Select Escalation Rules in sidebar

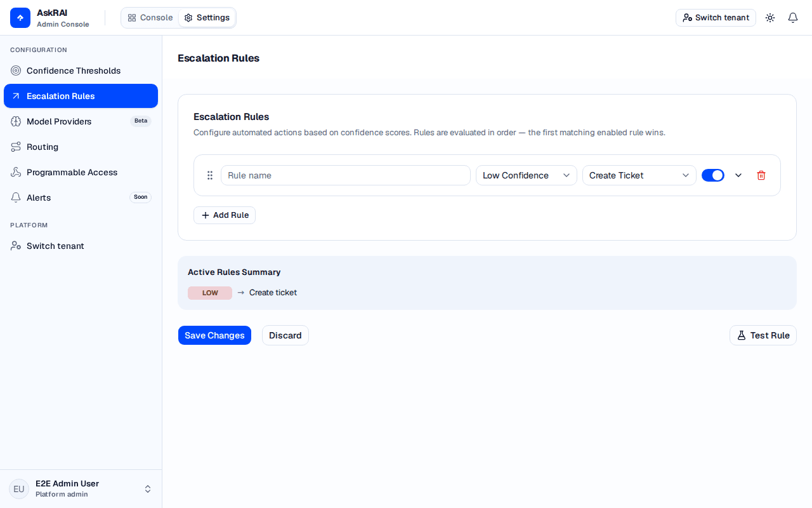pos(81,96)
